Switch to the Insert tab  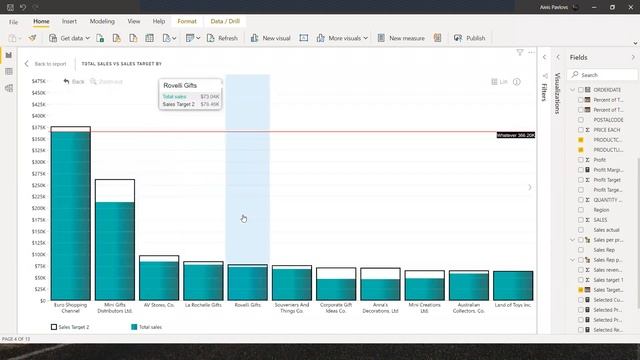point(69,21)
